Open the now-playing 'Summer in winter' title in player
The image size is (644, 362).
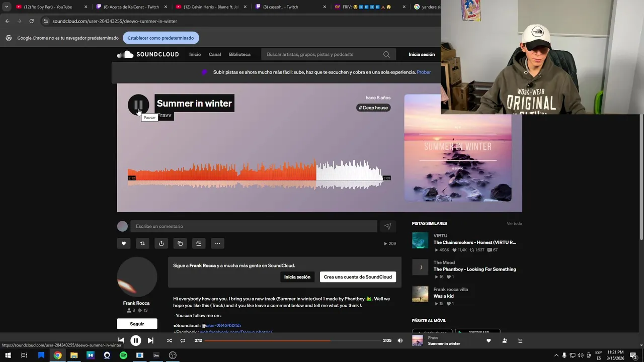tap(444, 343)
